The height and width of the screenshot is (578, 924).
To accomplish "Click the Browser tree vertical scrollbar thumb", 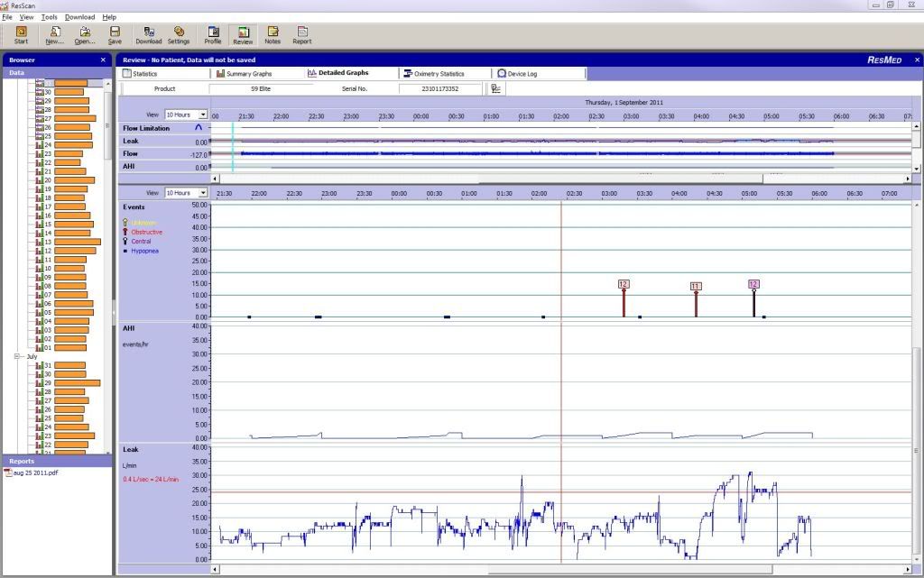I will 107,124.
